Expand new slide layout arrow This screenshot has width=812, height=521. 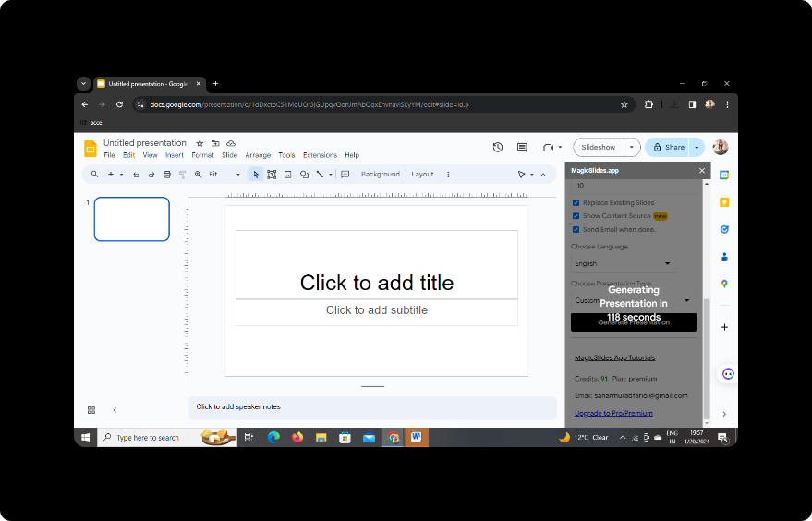(x=121, y=175)
